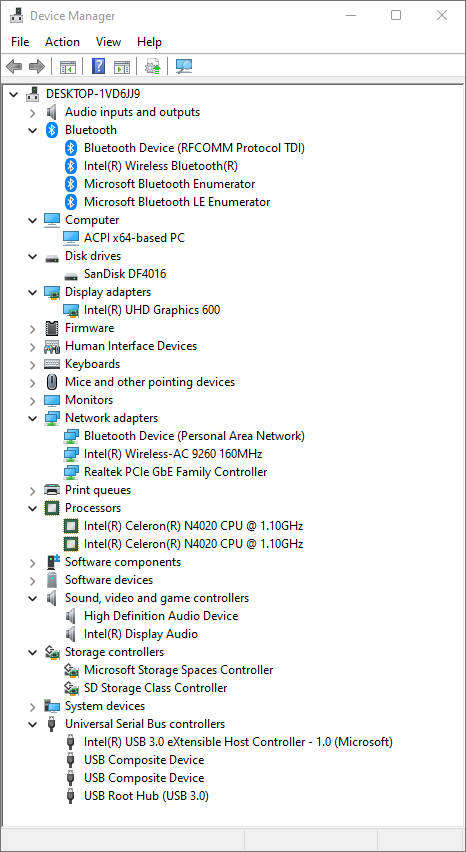The width and height of the screenshot is (466, 852).
Task: Click Sound, video and game controllers label
Action: tap(157, 598)
